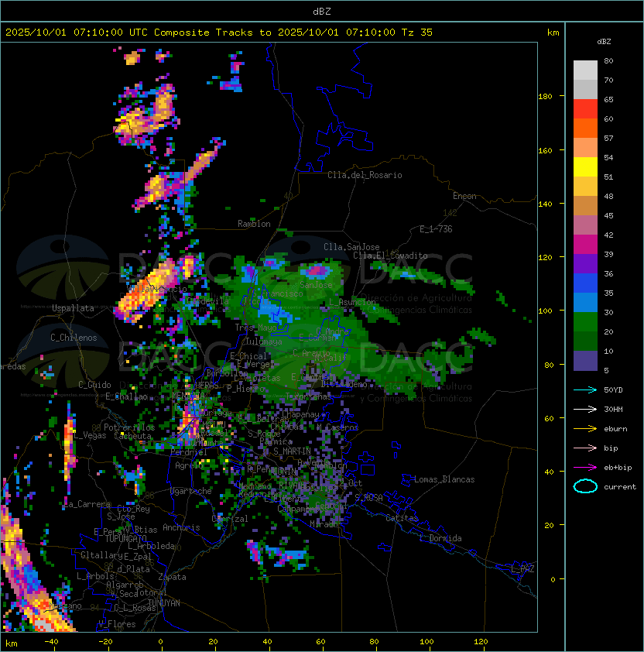The image size is (644, 652).
Task: Click the 'Ugarteche' place label
Action: tap(191, 491)
